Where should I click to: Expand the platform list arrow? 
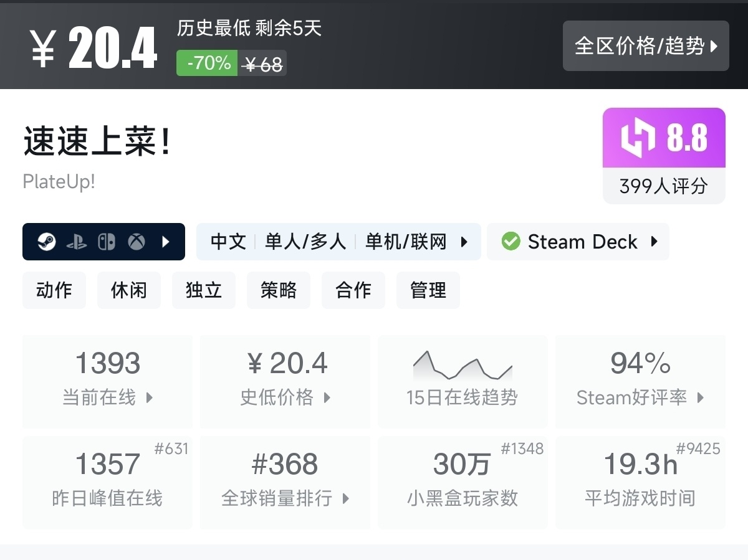[x=166, y=242]
